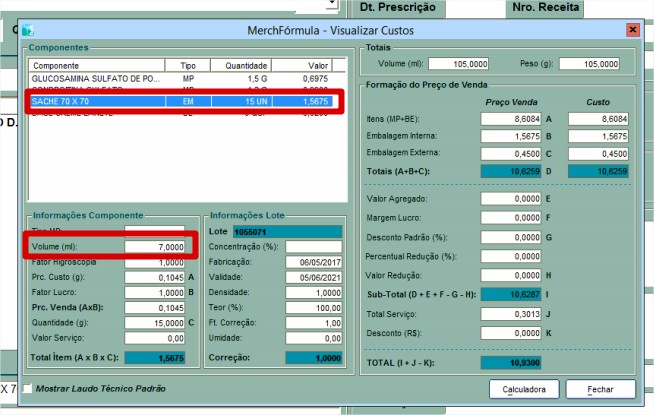The width and height of the screenshot is (654, 415).
Task: Open the Calculadora button
Action: (523, 388)
